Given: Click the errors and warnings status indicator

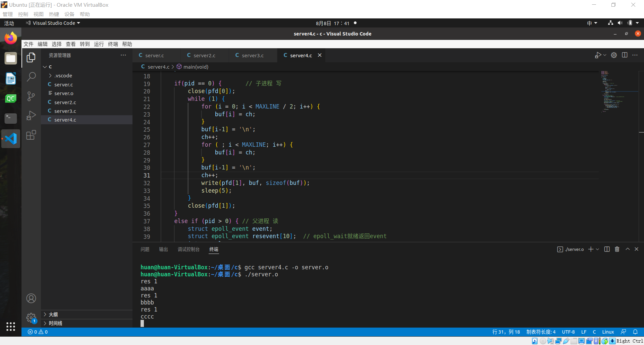Looking at the screenshot, I should point(38,332).
